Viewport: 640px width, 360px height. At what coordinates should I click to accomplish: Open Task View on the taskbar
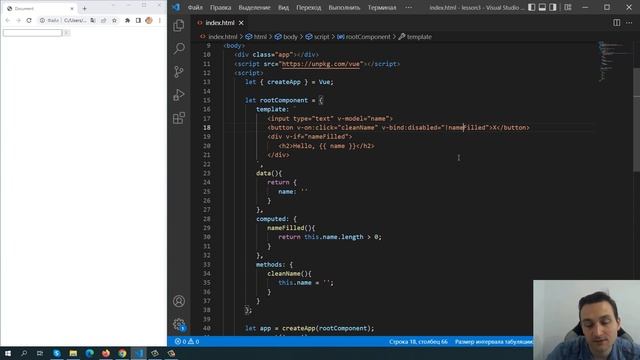pyautogui.click(x=40, y=353)
